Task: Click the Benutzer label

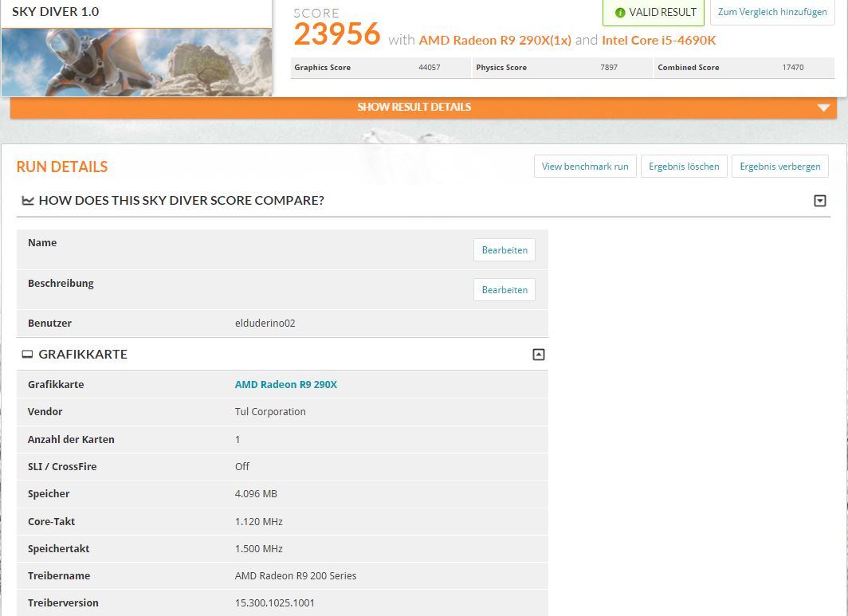Action: [x=49, y=324]
